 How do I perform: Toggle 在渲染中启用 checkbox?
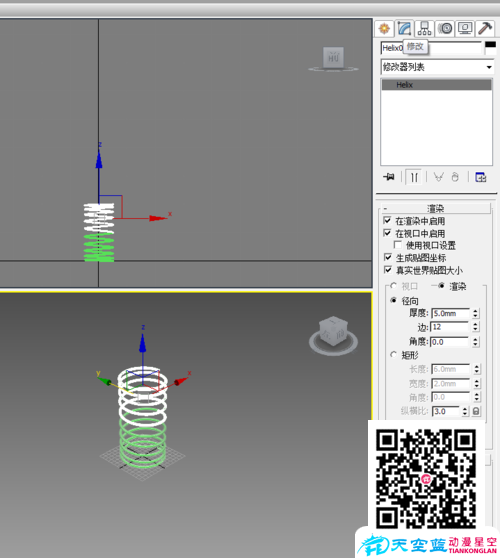(388, 221)
